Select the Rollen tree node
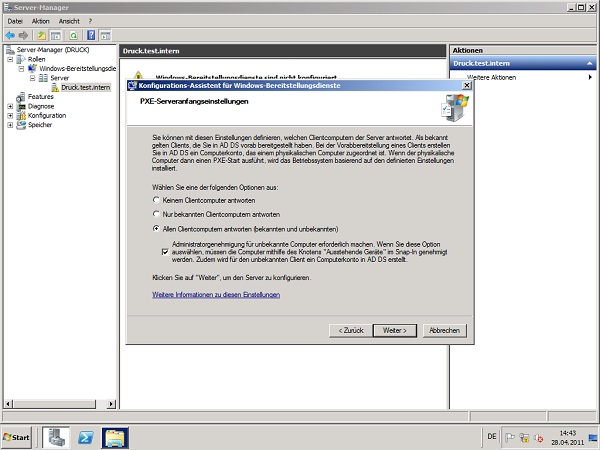The width and height of the screenshot is (600, 450). 36,59
